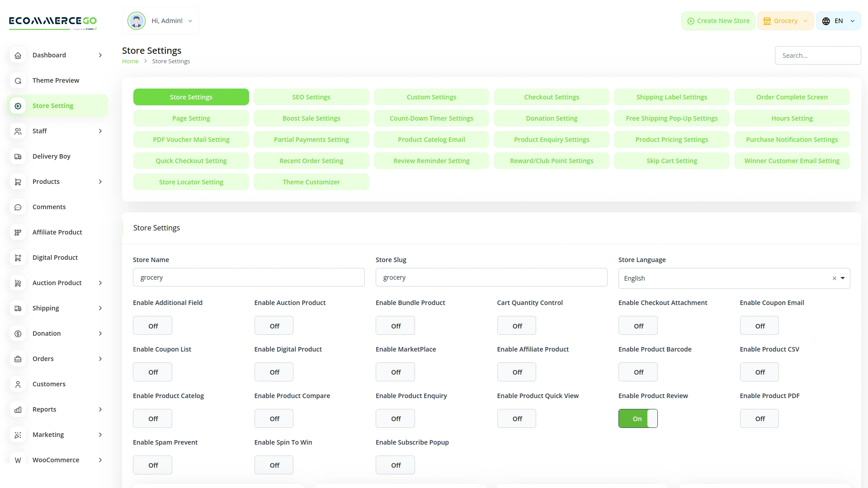Screen dimensions: 868x488
Task: Click the Comments bubble icon
Action: [18, 207]
